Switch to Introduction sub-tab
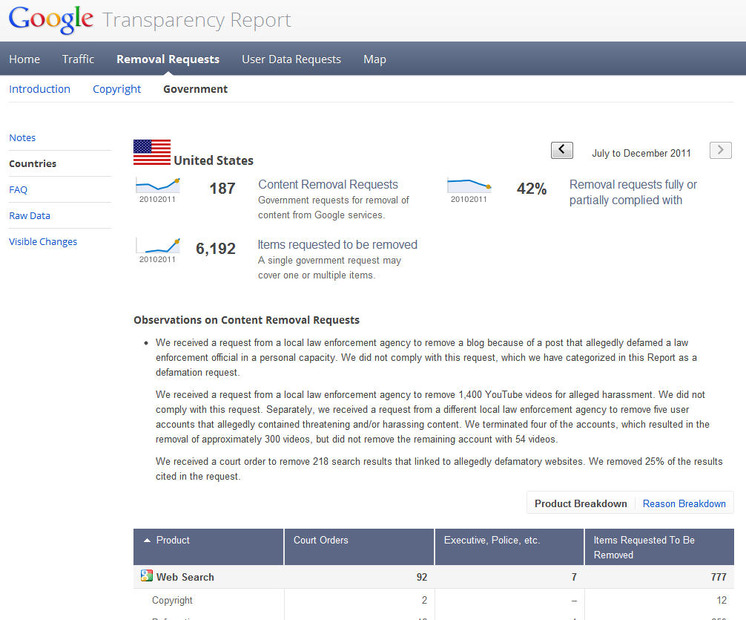This screenshot has width=746, height=620. (39, 89)
